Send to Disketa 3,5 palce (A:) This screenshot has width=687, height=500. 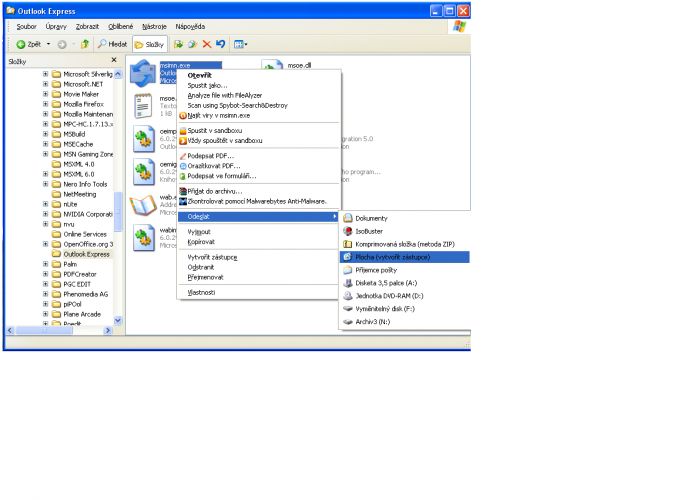tap(405, 283)
